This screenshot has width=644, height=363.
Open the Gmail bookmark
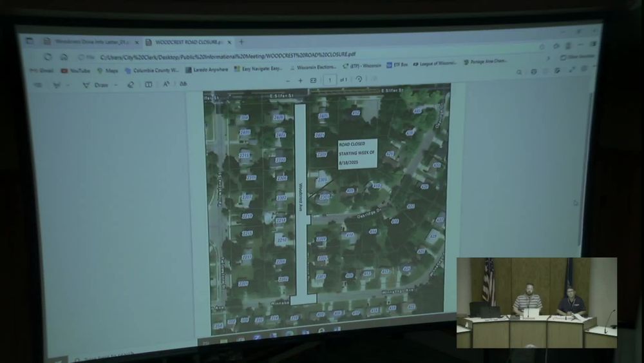click(x=43, y=71)
